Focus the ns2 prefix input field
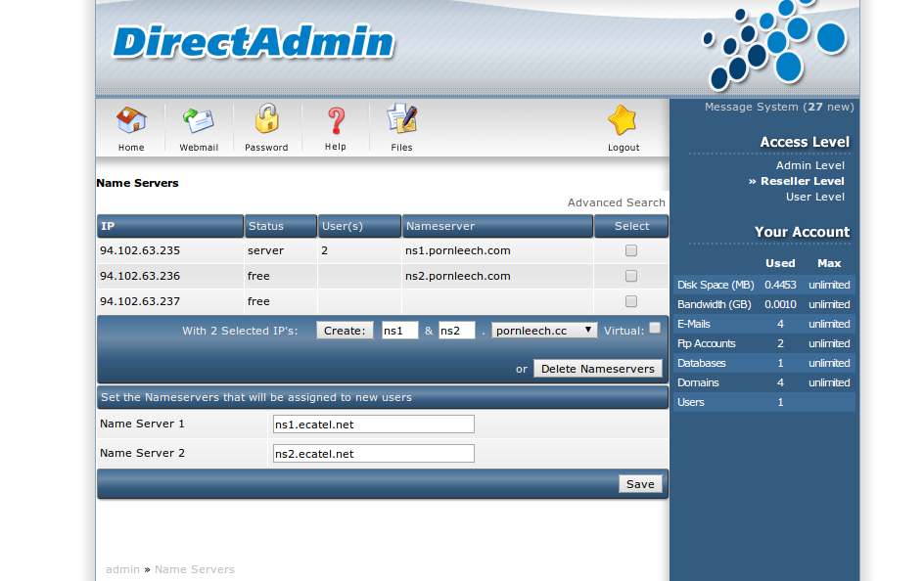Image resolution: width=924 pixels, height=581 pixels. click(457, 331)
